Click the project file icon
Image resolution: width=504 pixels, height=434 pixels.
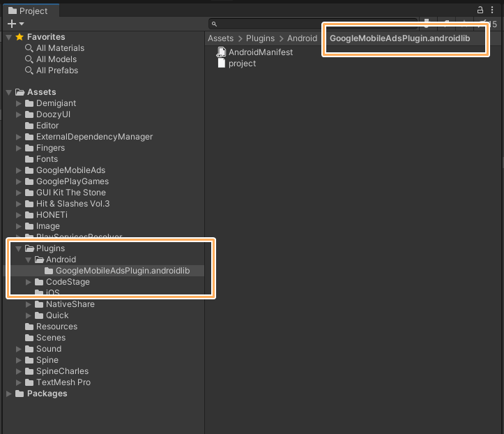click(222, 63)
